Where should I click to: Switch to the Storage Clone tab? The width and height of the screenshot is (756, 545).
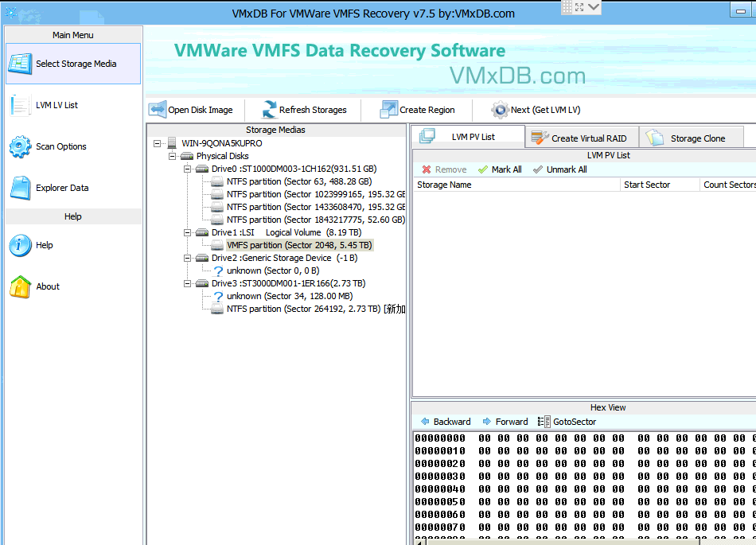(x=692, y=138)
